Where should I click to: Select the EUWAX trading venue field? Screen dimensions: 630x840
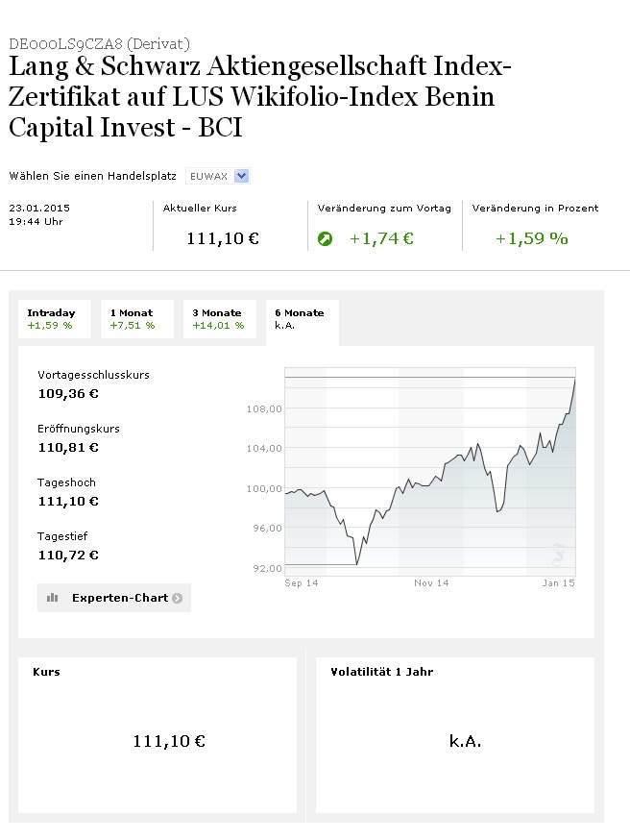(x=207, y=176)
